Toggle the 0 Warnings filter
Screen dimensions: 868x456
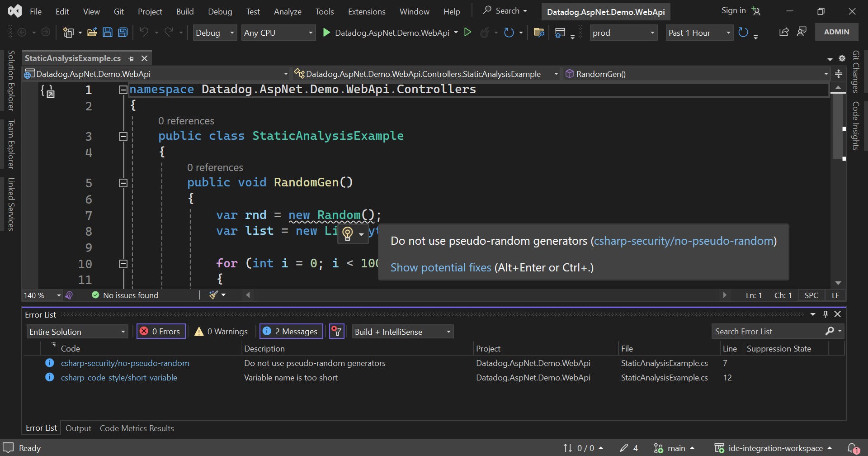click(221, 331)
